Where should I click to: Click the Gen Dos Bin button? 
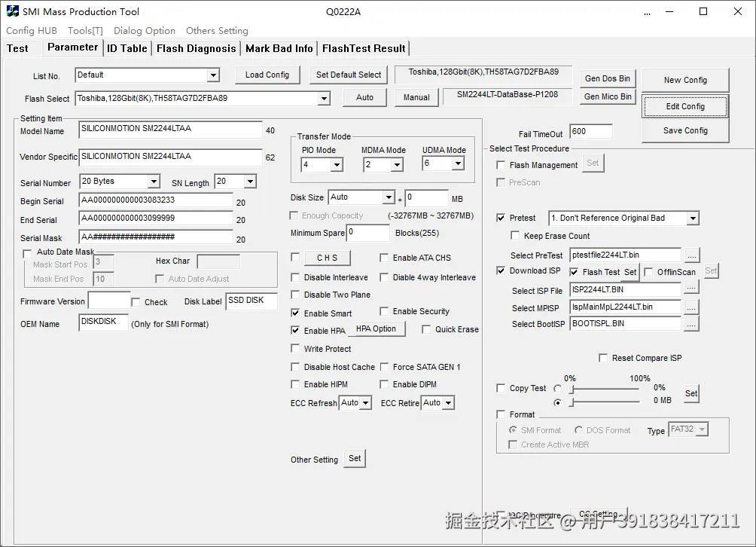tap(608, 78)
